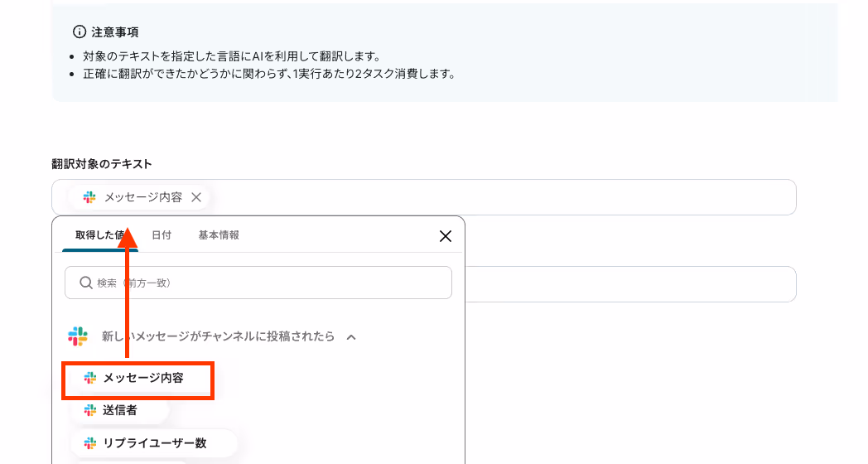Select the メッセージ内容 value in the list
Image resolution: width=868 pixels, height=464 pixels.
[137, 378]
